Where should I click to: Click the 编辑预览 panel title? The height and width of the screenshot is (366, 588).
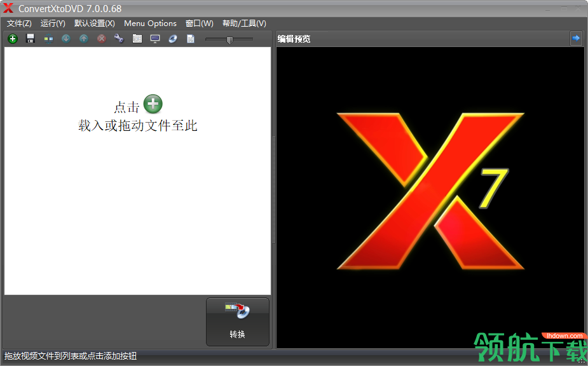(294, 39)
